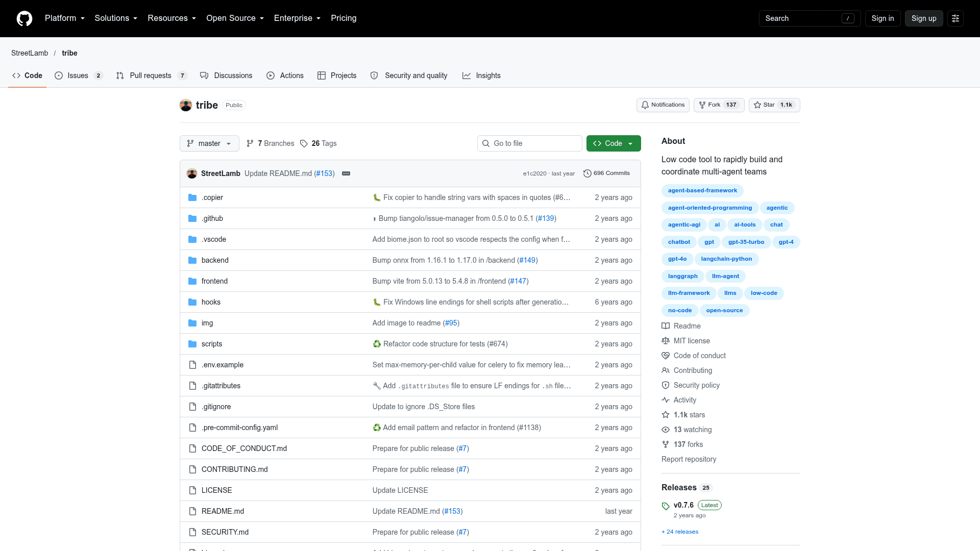Click the GitHub Octocat logo

pyautogui.click(x=24, y=18)
